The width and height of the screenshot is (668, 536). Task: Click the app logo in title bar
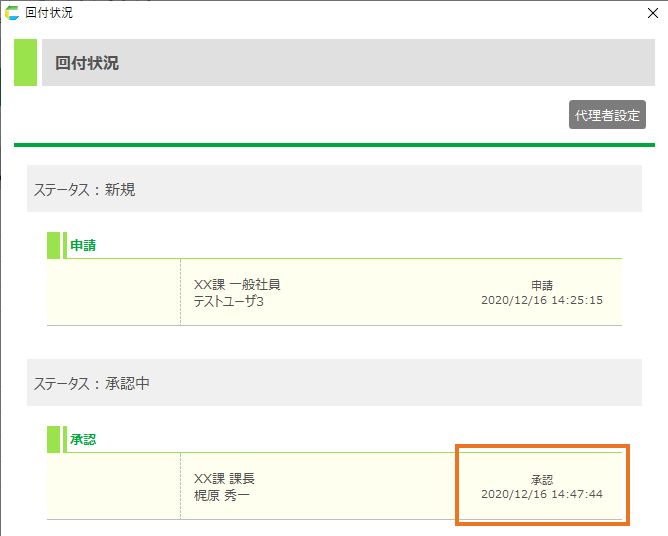coord(12,13)
